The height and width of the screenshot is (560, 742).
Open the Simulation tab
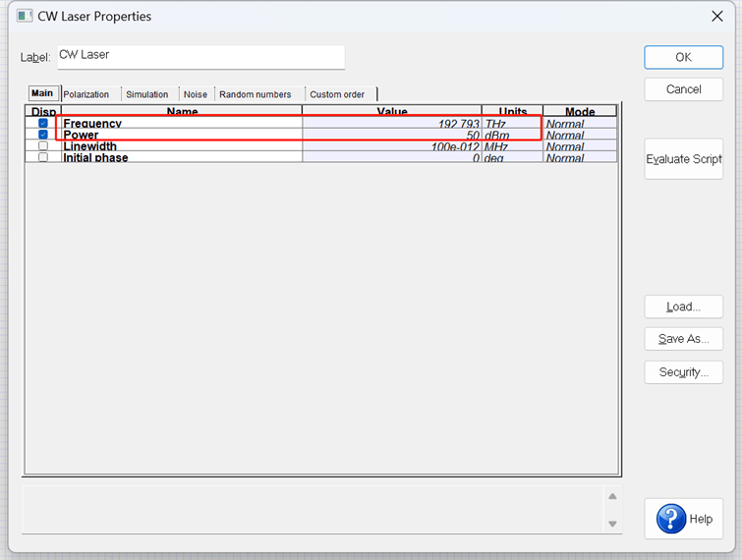[147, 94]
